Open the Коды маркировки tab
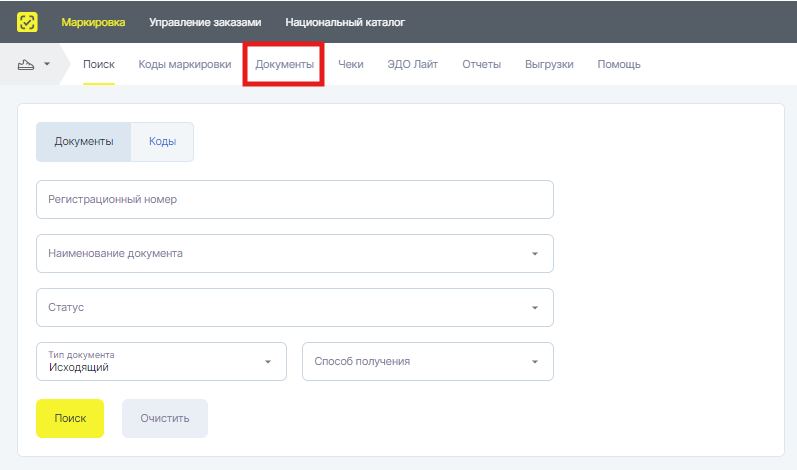This screenshot has width=797, height=470. click(x=185, y=65)
